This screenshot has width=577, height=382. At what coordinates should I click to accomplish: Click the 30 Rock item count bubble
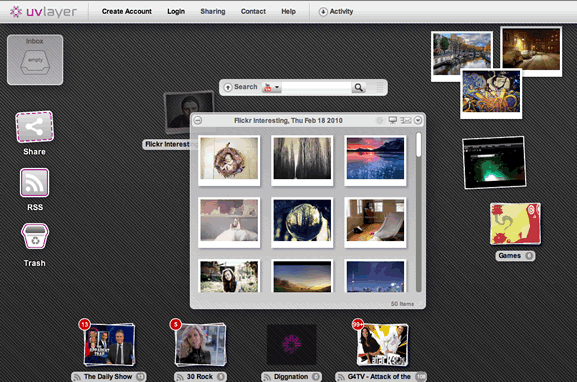coord(220,377)
